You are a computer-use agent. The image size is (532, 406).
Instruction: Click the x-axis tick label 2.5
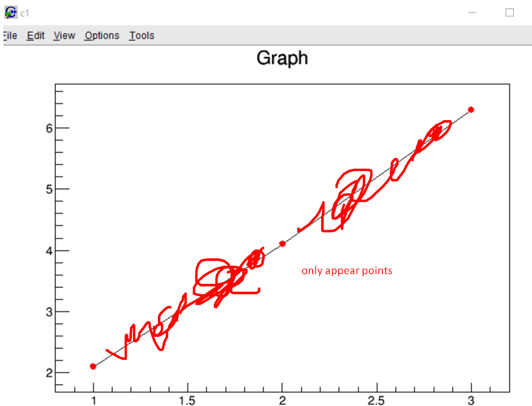click(376, 400)
